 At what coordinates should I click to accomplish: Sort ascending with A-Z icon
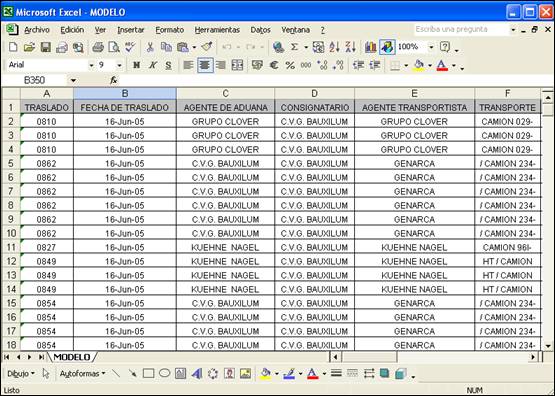[334, 47]
